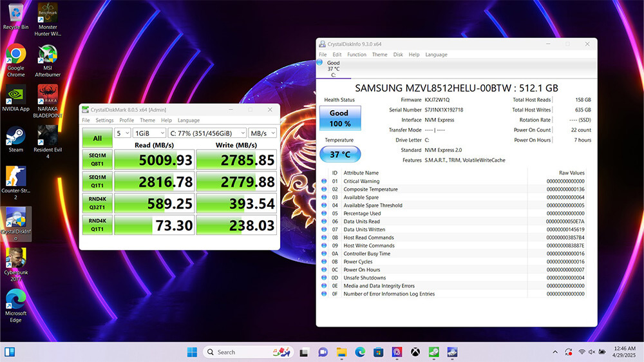This screenshot has height=362, width=644.
Task: Click Power On Count 22 count value
Action: (581, 130)
